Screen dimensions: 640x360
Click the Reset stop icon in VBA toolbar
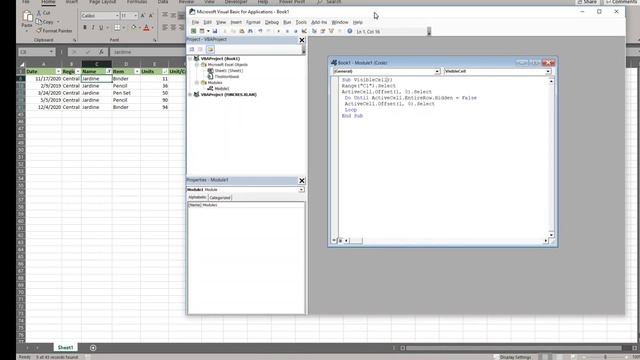296,31
